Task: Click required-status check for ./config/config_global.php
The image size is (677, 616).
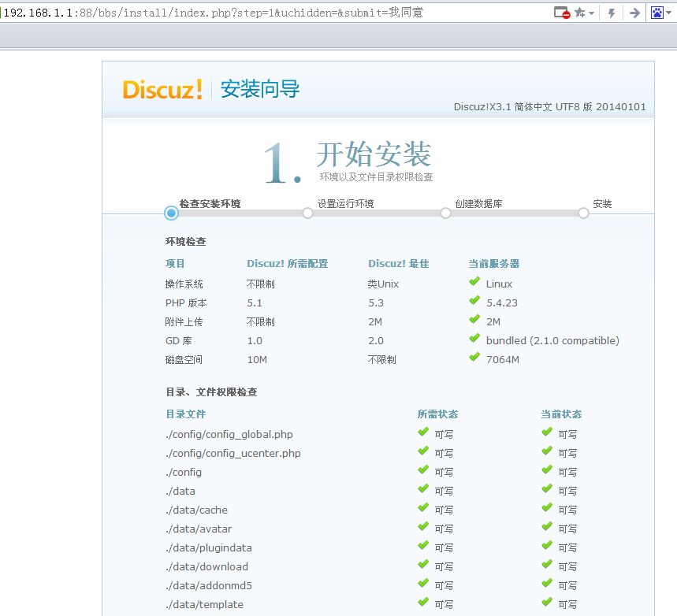Action: pyautogui.click(x=423, y=432)
